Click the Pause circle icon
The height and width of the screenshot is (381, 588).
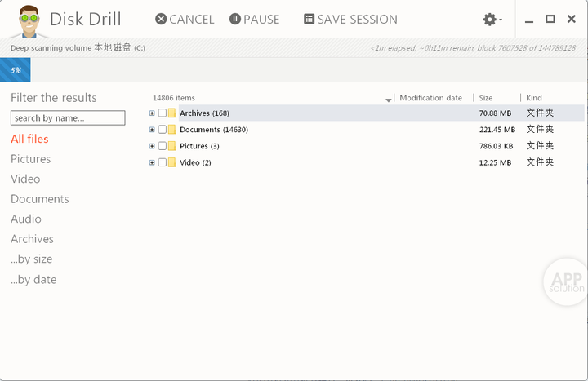[234, 19]
